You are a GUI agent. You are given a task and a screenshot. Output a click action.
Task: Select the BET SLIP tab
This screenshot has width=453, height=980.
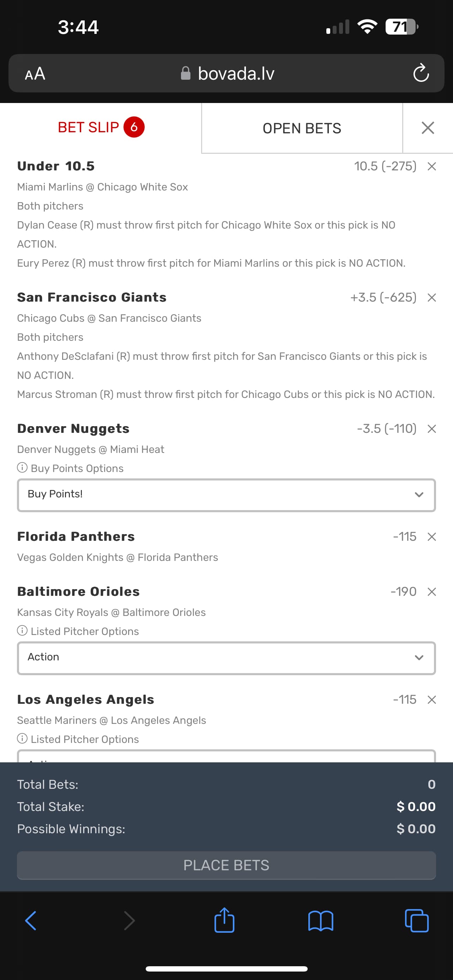pyautogui.click(x=101, y=127)
